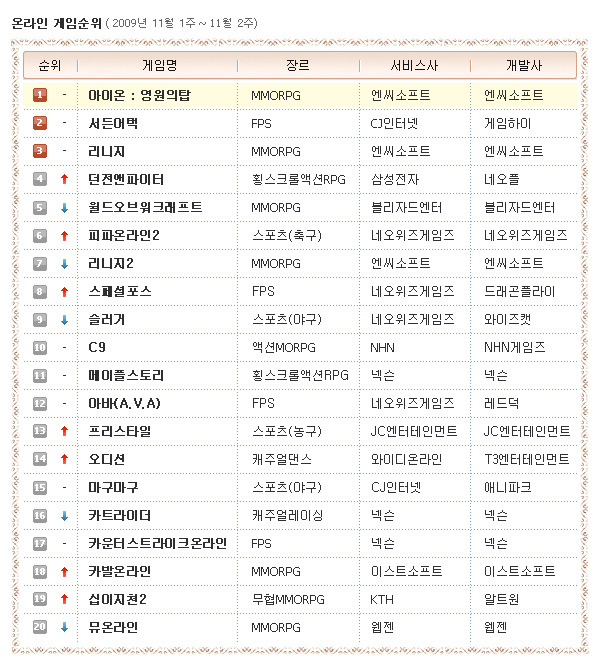Click the rank 2 badge for 서든어택

pos(40,123)
